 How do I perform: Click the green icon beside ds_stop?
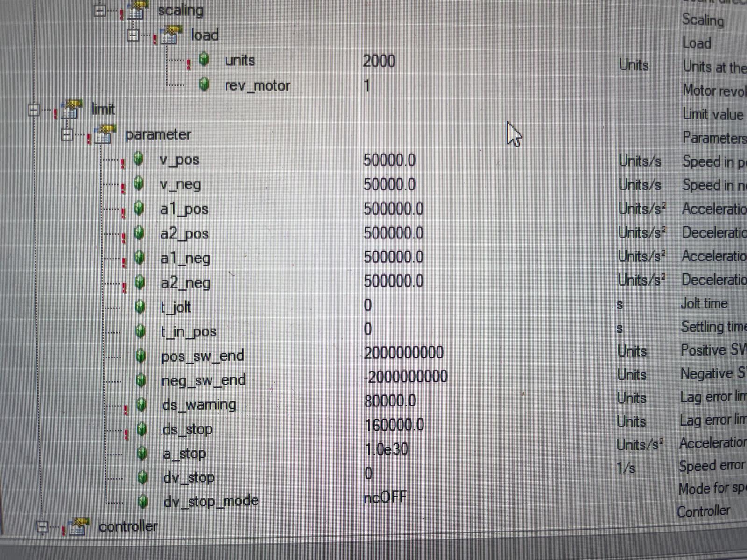(142, 428)
